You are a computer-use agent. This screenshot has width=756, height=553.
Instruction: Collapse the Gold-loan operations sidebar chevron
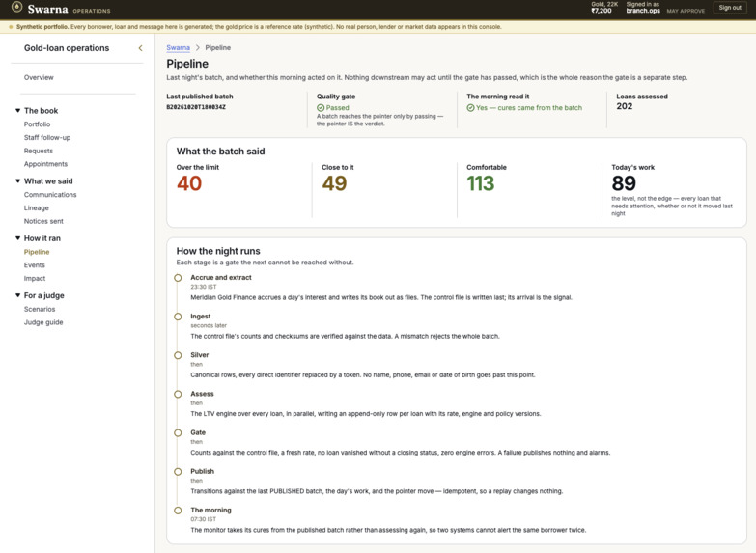(140, 48)
